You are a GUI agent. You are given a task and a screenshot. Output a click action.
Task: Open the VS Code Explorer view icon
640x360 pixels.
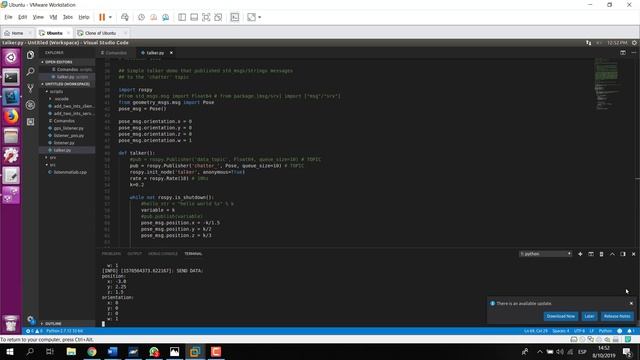coord(30,55)
